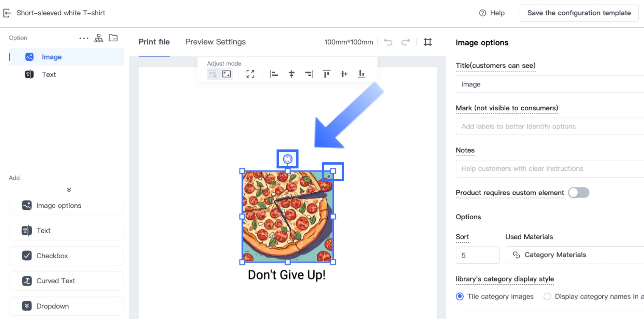Screen dimensions: 644x319
Task: Add a Text element
Action: (66, 231)
